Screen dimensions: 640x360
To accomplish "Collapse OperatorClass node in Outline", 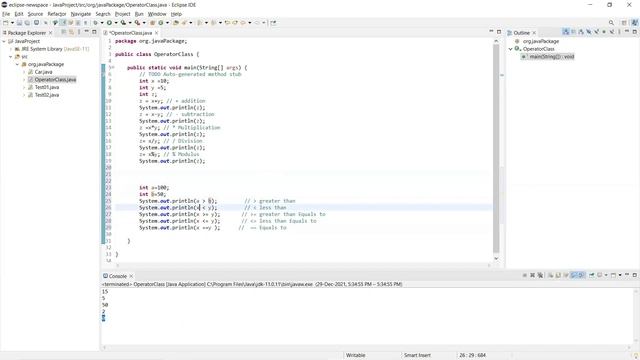I will pos(511,49).
